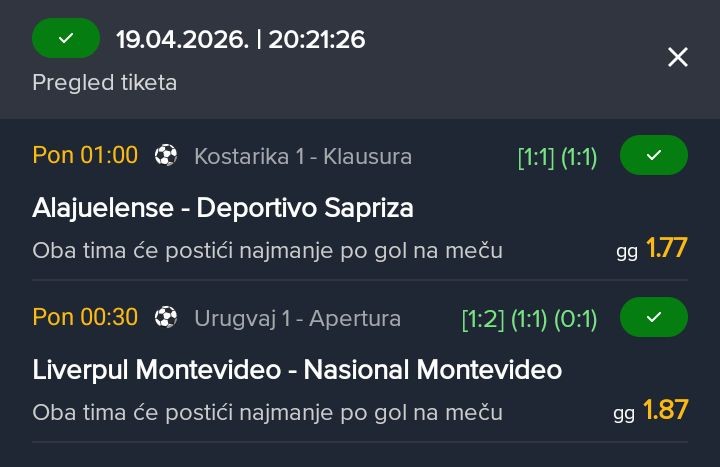This screenshot has height=467, width=720.
Task: Open the Kostarika 1 - Klausura league
Action: [303, 157]
